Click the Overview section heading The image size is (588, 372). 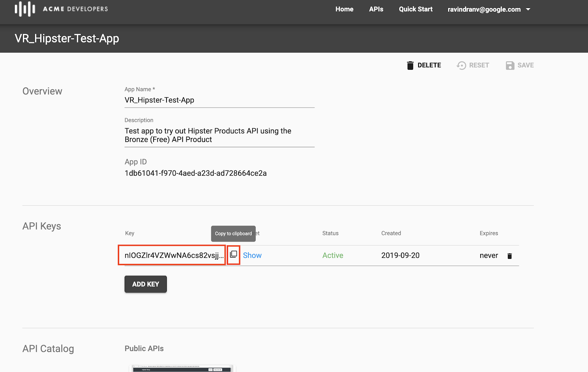tap(42, 91)
